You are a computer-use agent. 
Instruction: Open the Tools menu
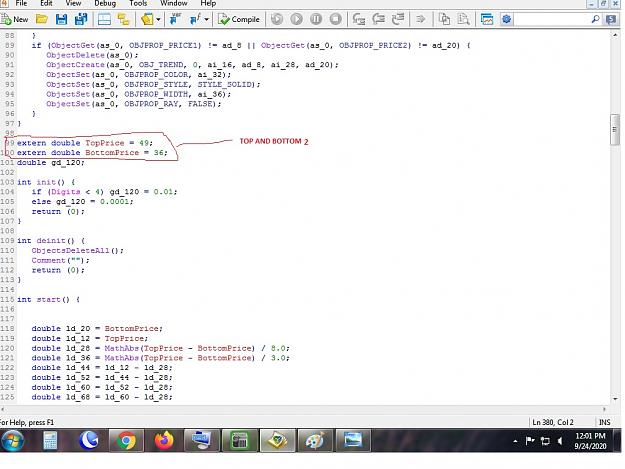(x=138, y=4)
